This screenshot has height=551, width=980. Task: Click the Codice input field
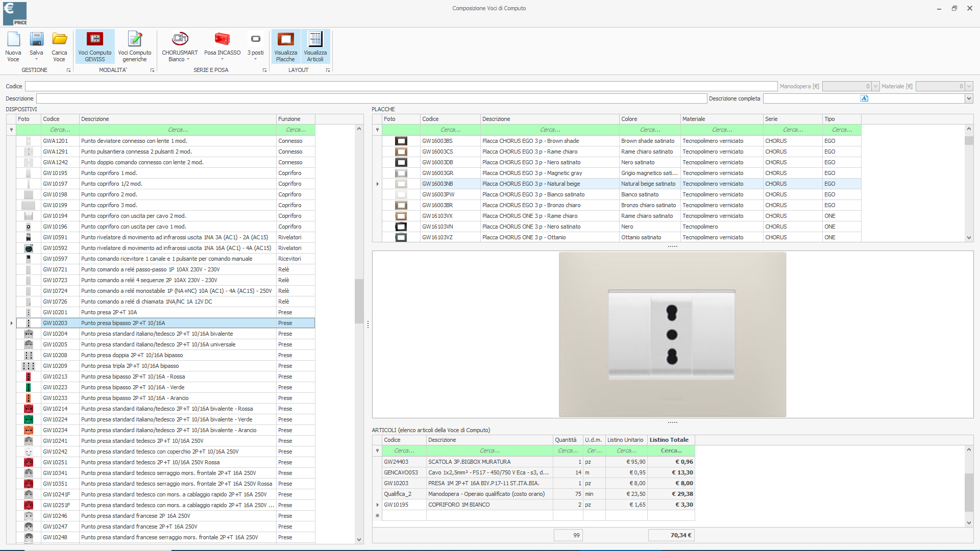401,86
